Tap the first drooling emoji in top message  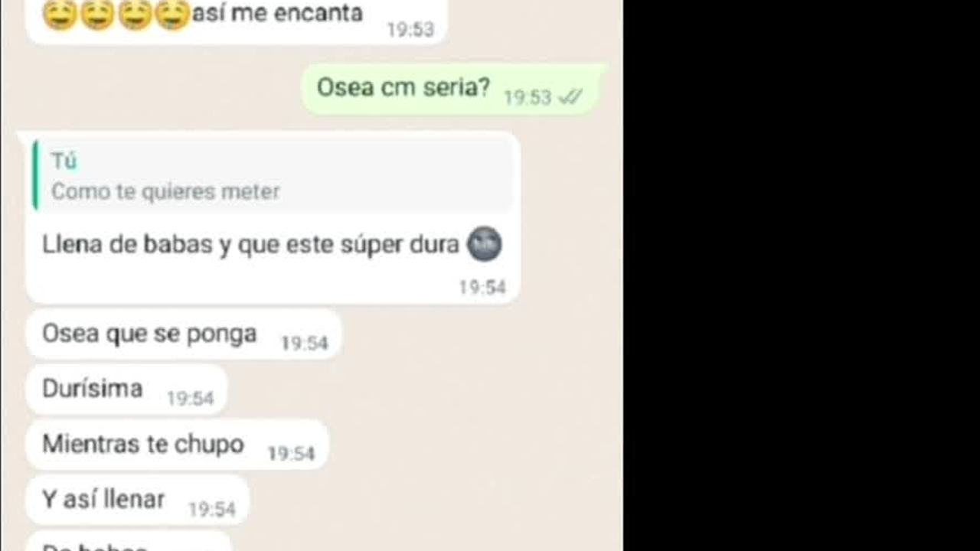[x=60, y=15]
